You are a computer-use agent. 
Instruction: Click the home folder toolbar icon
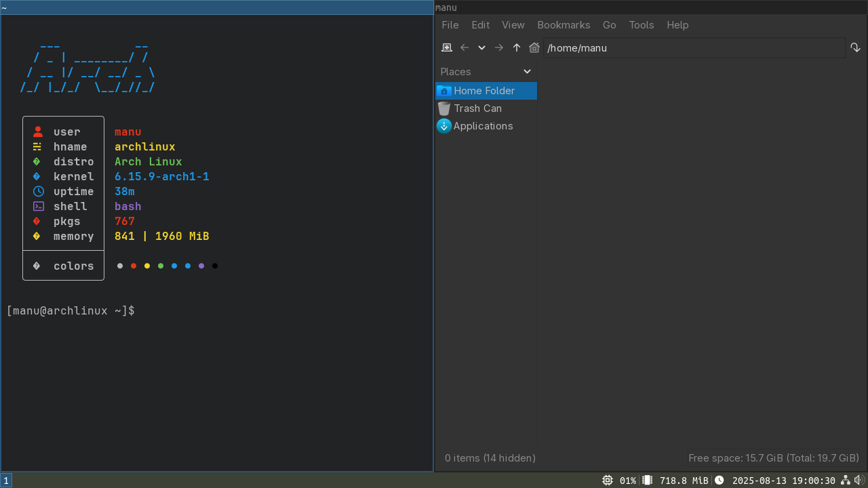[x=534, y=47]
